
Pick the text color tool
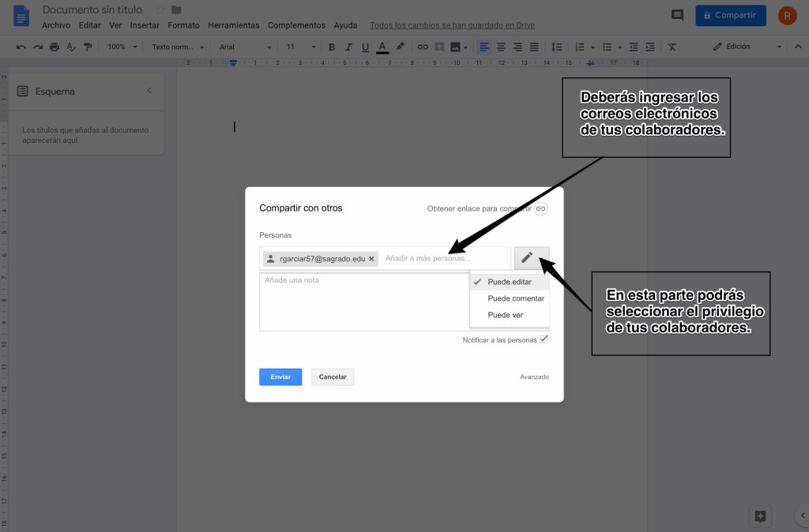[383, 47]
